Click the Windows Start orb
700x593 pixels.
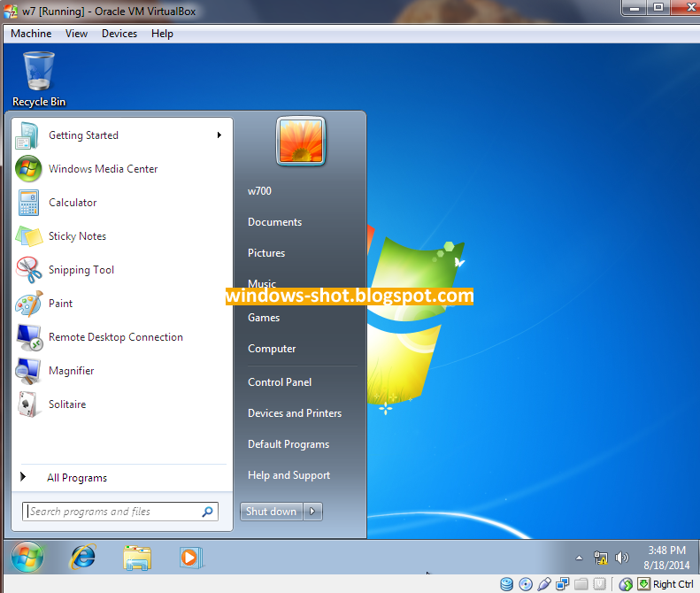27,557
